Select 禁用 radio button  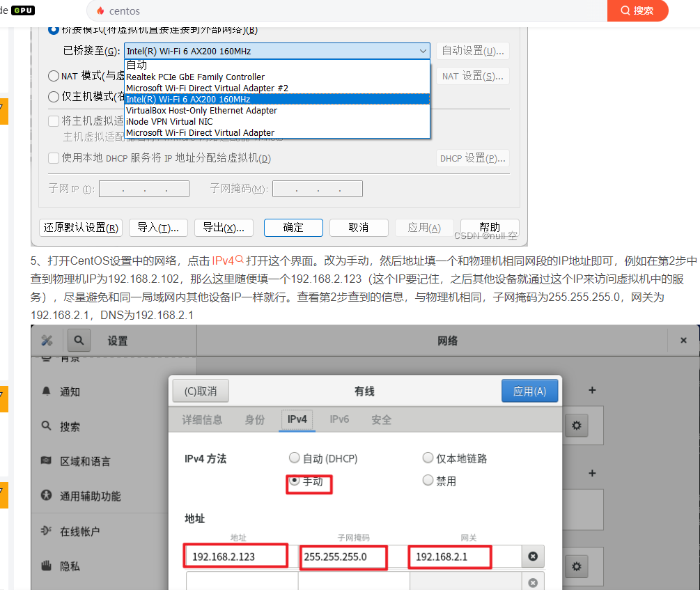coord(428,480)
